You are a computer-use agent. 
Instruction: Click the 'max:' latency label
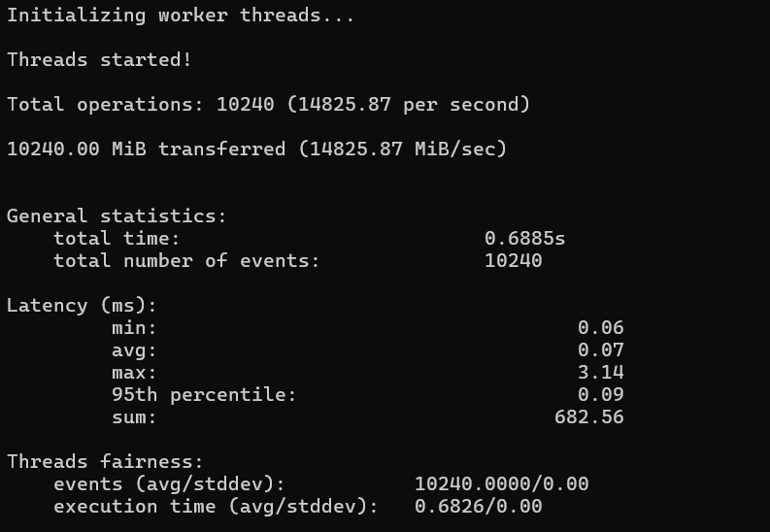[x=134, y=373]
